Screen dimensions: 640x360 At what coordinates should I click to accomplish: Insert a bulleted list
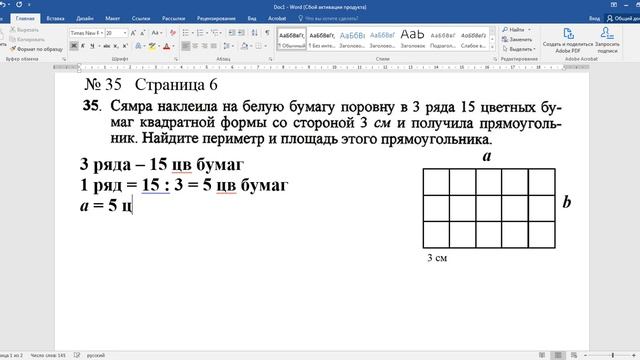[x=186, y=33]
